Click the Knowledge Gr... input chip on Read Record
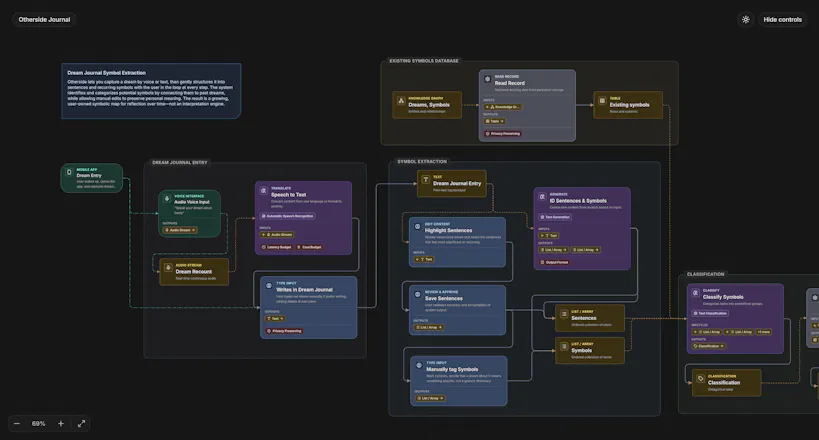This screenshot has width=819, height=440. [x=502, y=107]
